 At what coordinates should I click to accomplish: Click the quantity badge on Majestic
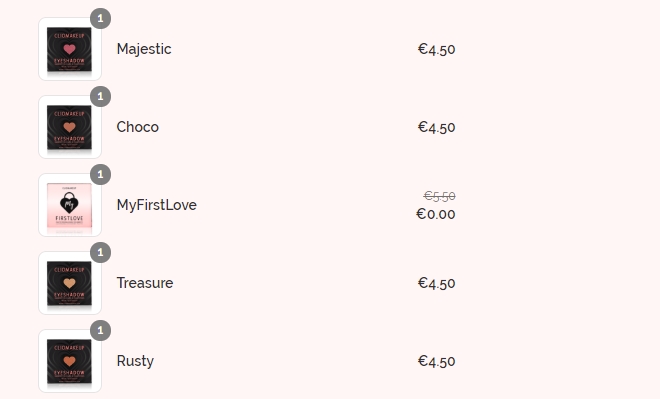[100, 19]
